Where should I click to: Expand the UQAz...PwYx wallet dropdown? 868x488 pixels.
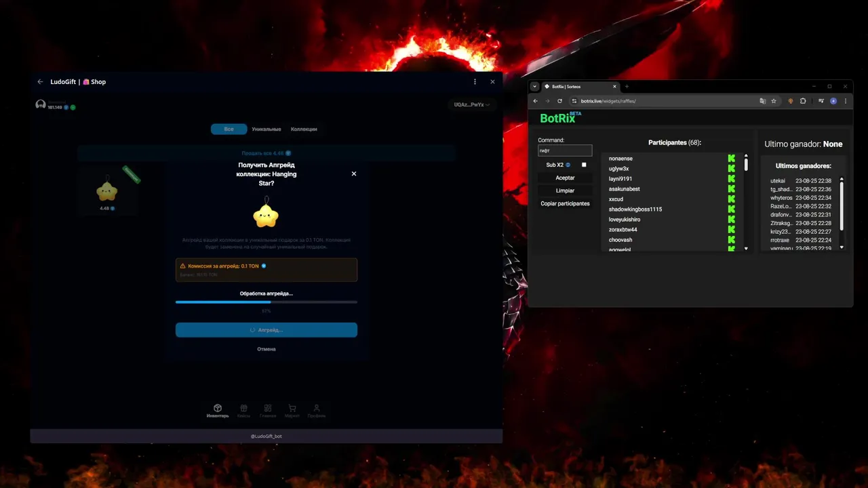pyautogui.click(x=472, y=104)
